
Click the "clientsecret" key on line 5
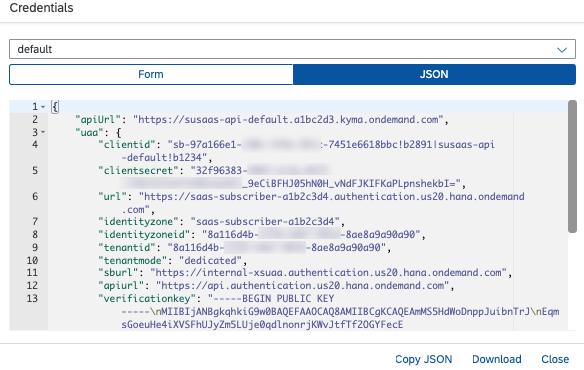tap(139, 171)
